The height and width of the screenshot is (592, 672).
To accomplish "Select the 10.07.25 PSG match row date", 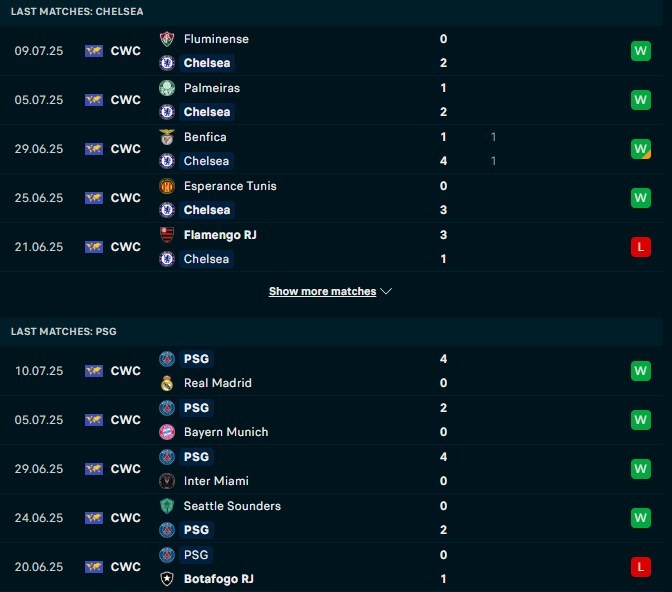I will pos(39,371).
